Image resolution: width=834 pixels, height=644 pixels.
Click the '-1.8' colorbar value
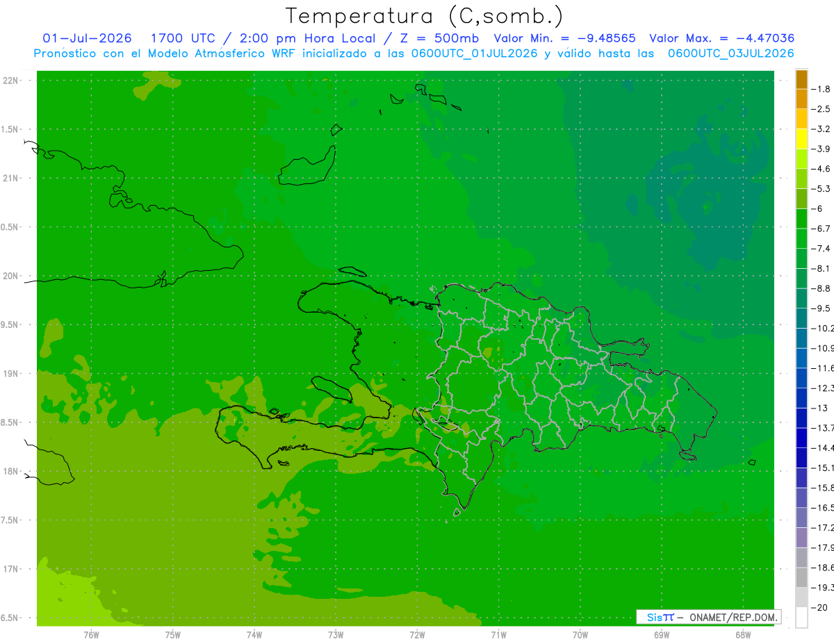(821, 89)
